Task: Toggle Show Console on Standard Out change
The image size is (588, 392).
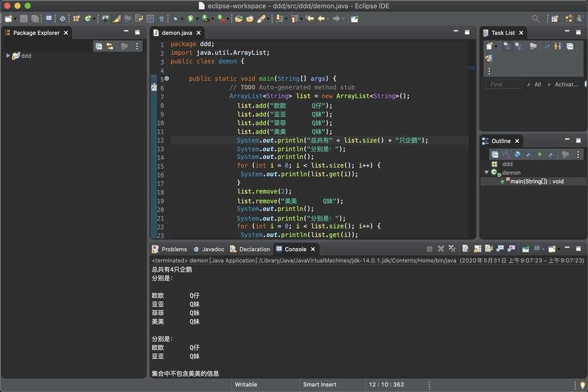Action: [500, 249]
